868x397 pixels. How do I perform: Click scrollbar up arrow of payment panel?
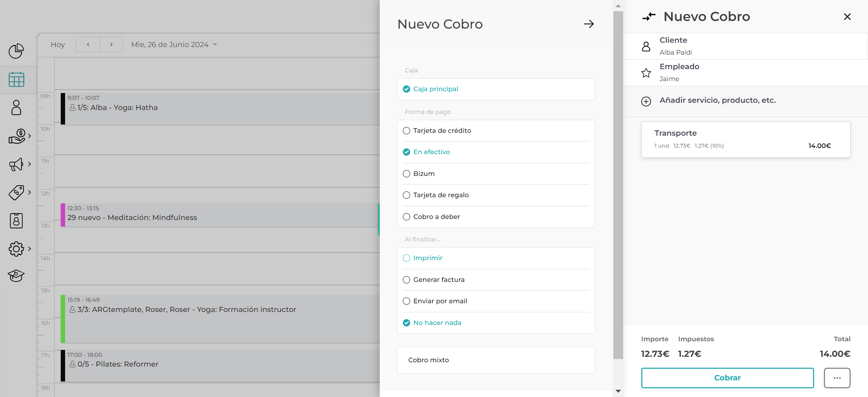click(618, 5)
